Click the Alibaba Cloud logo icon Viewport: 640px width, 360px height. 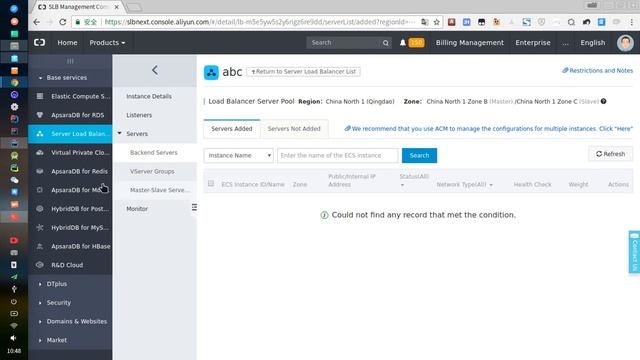(40, 42)
